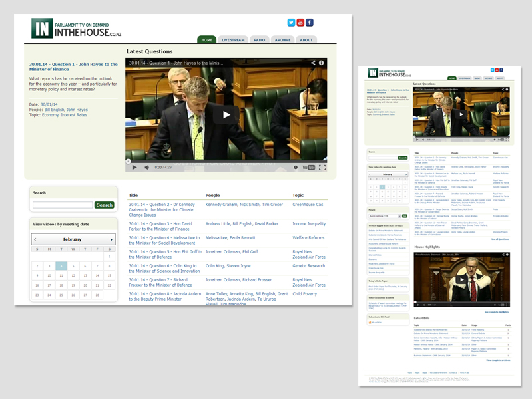Click Twitter icon in full-page preview
The height and width of the screenshot is (399, 532).
(x=492, y=70)
